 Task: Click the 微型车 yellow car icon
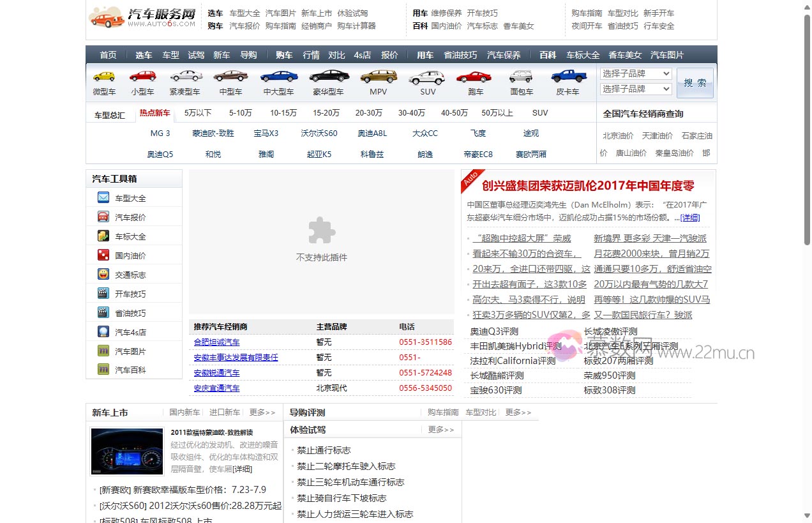pos(104,76)
